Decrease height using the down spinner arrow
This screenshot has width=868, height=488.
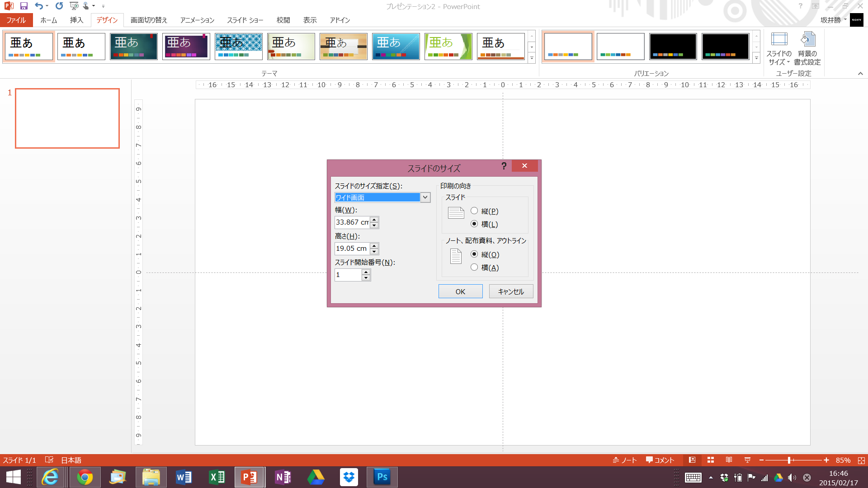pos(374,252)
